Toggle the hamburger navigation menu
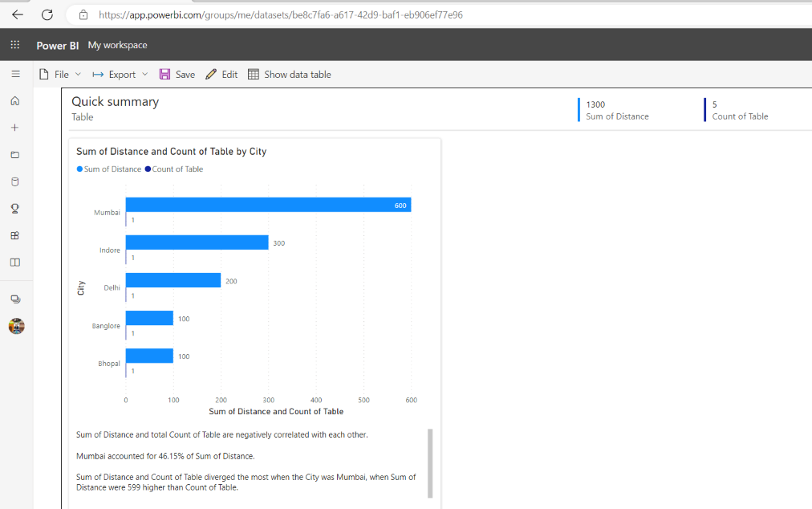This screenshot has width=812, height=509. (15, 74)
